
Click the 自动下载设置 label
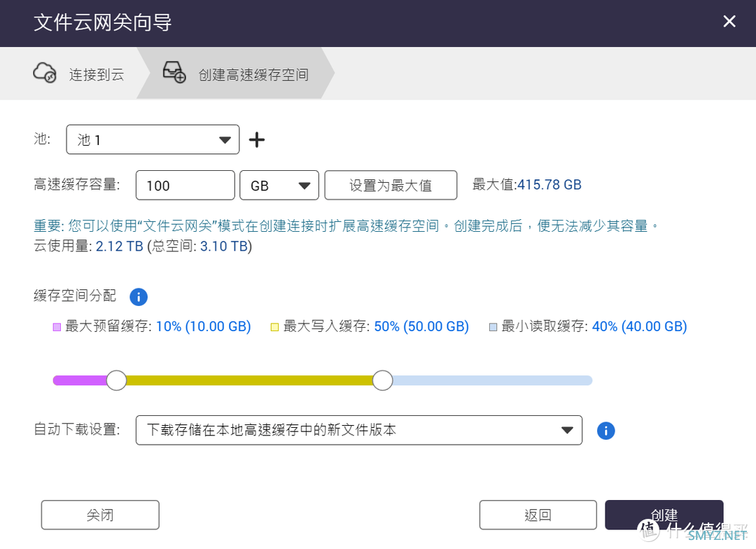[x=77, y=429]
